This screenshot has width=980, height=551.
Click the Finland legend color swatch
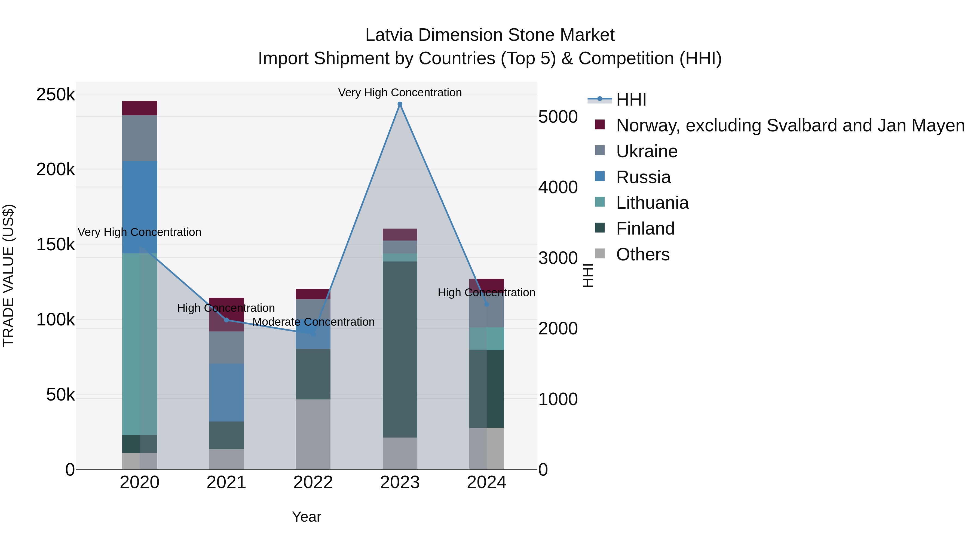click(599, 228)
